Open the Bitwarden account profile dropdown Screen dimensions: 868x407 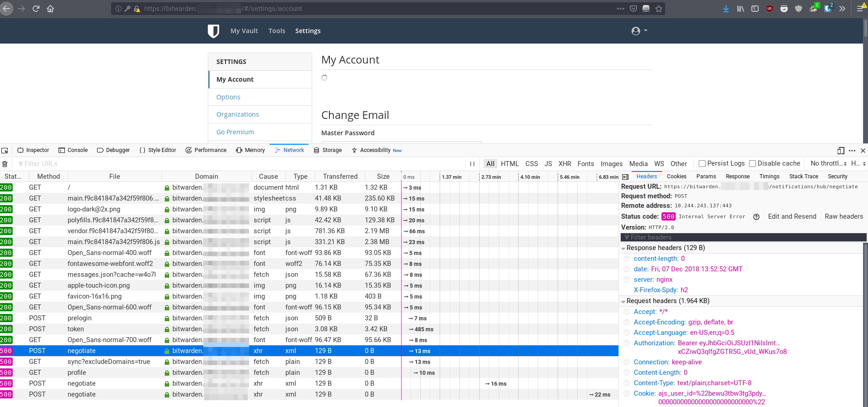[639, 31]
